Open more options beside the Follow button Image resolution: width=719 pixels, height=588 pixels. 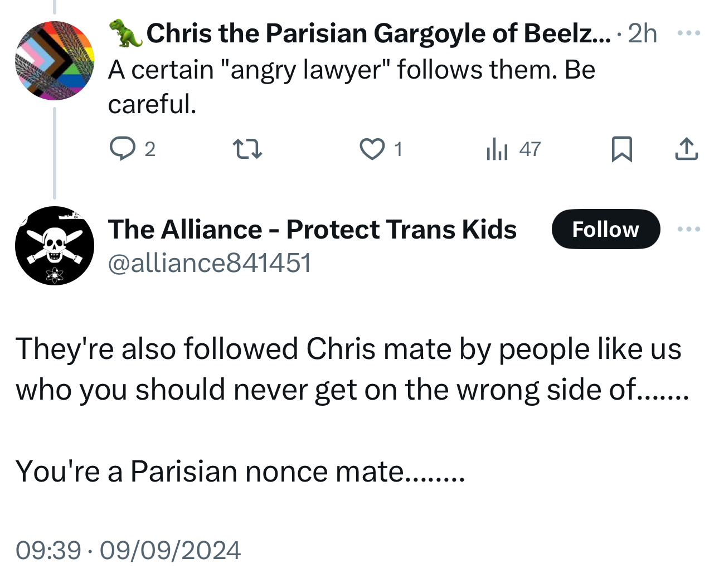tap(688, 229)
